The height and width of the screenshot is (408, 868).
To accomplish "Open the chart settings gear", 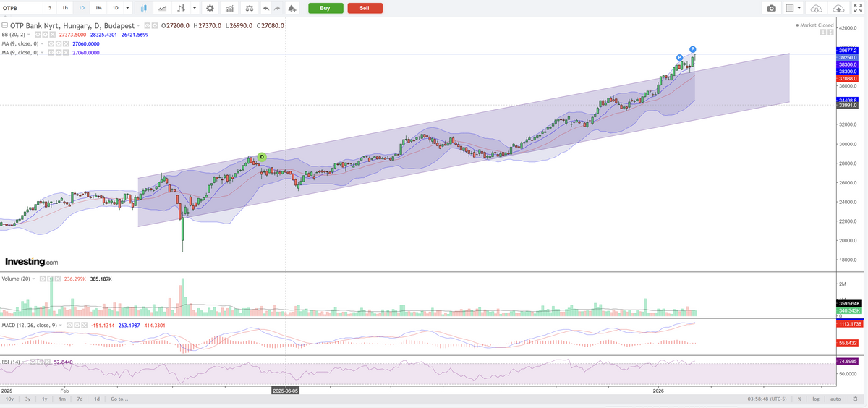I will point(210,8).
